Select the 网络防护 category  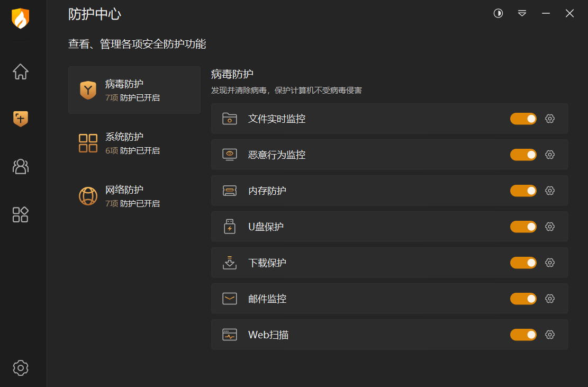[x=134, y=196]
